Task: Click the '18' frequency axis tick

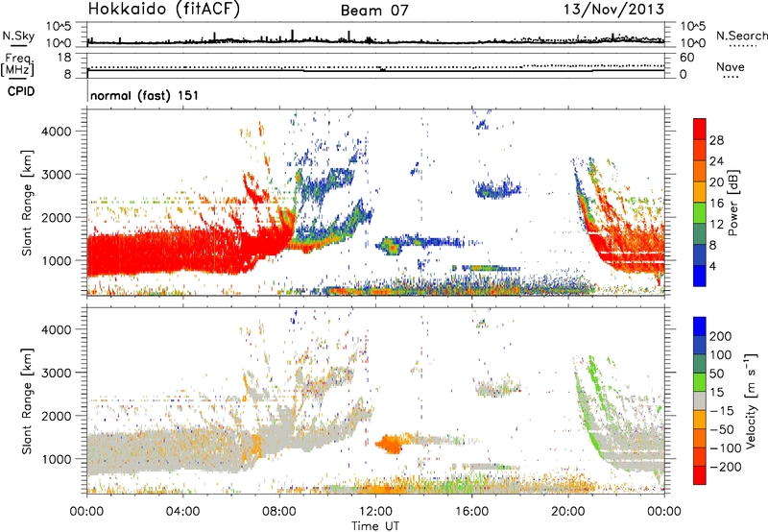Action: click(x=64, y=58)
